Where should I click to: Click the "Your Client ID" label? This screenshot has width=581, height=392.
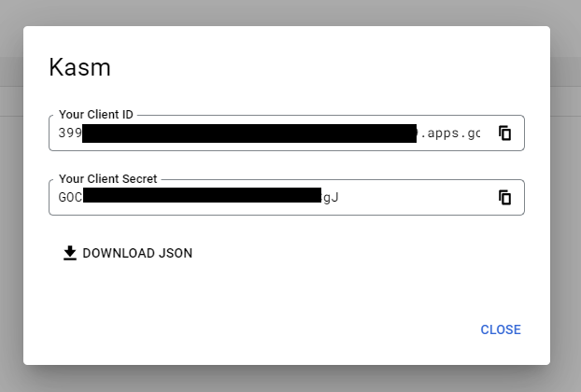(96, 115)
